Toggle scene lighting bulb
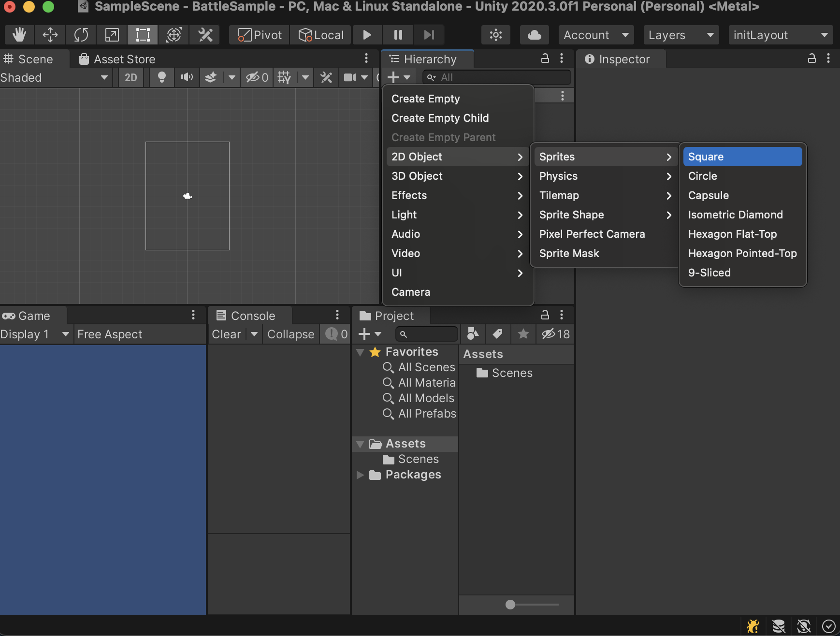Viewport: 840px width, 636px height. coord(162,77)
